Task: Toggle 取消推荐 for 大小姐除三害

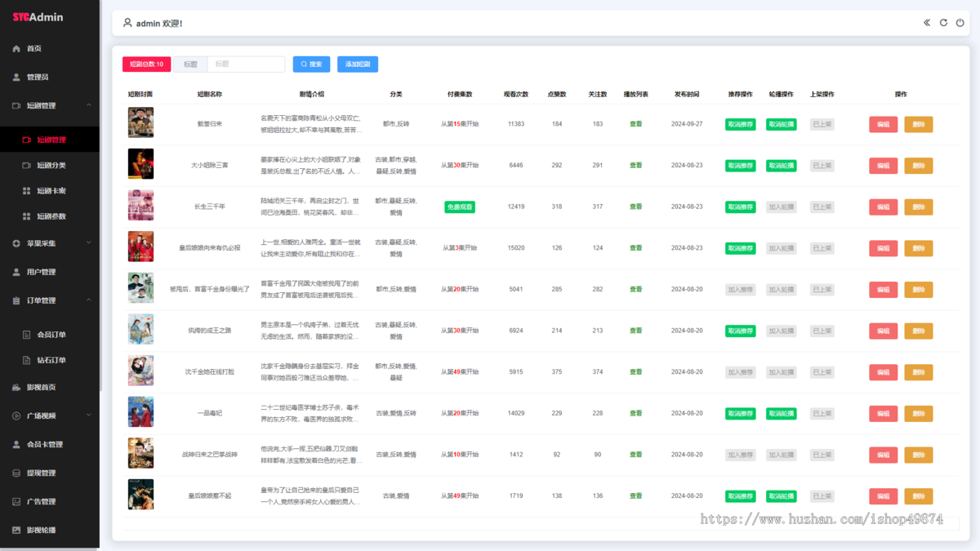Action: click(741, 166)
